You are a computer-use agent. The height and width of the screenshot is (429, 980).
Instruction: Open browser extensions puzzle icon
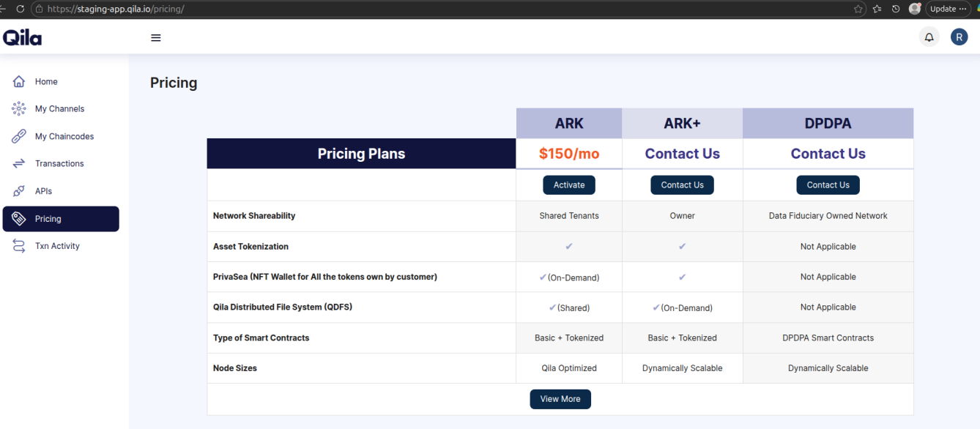coord(876,9)
